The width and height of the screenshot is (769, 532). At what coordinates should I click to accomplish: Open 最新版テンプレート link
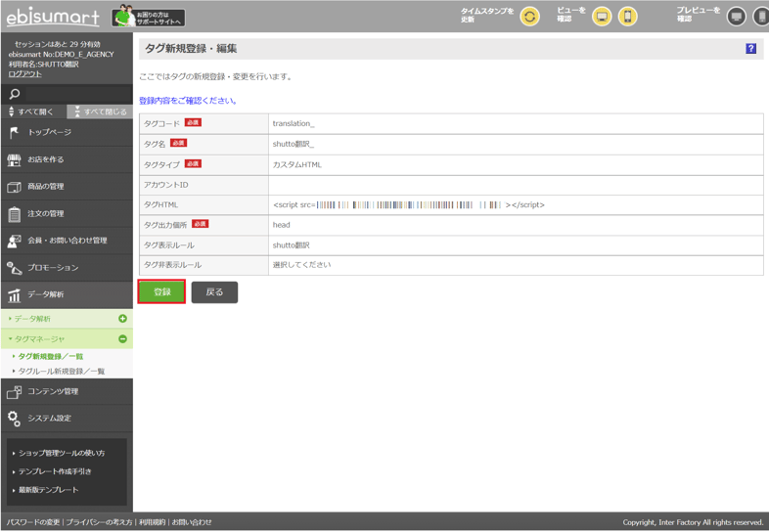click(x=49, y=490)
